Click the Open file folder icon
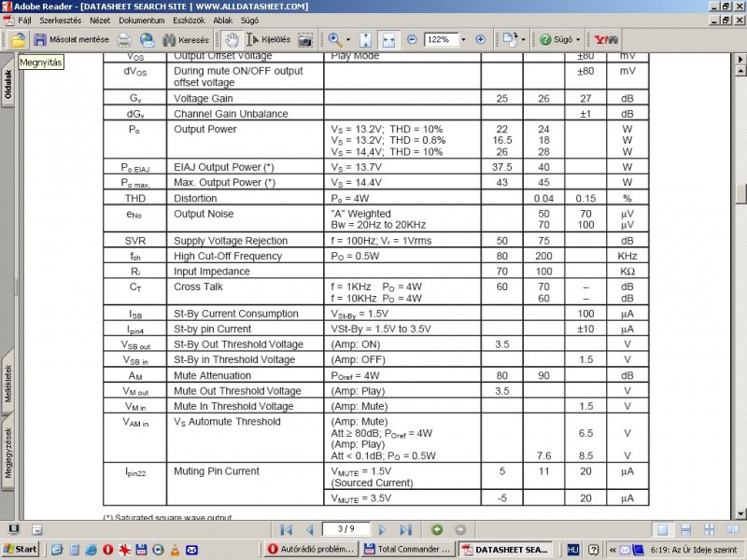Screen dimensions: 747x560 [x=18, y=40]
